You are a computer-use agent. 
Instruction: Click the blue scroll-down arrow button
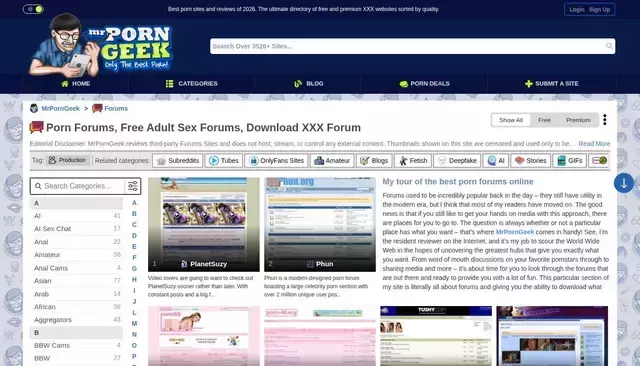tap(624, 183)
